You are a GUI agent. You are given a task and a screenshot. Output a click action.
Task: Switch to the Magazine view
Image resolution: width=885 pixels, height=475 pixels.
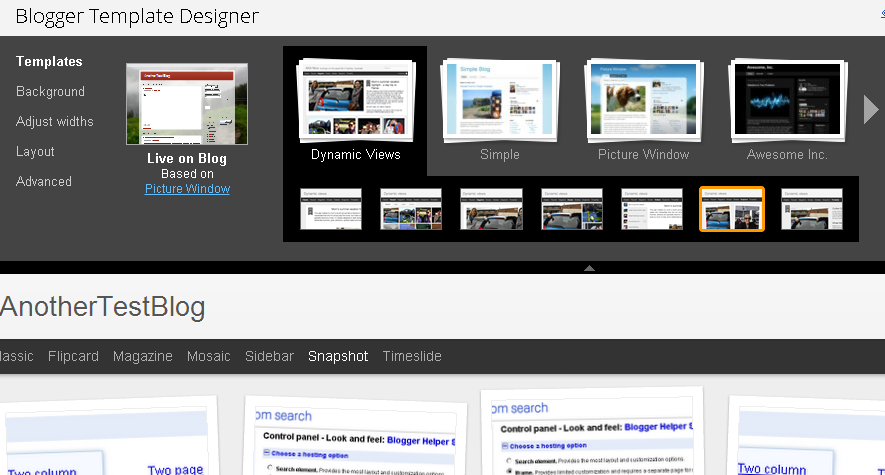143,357
